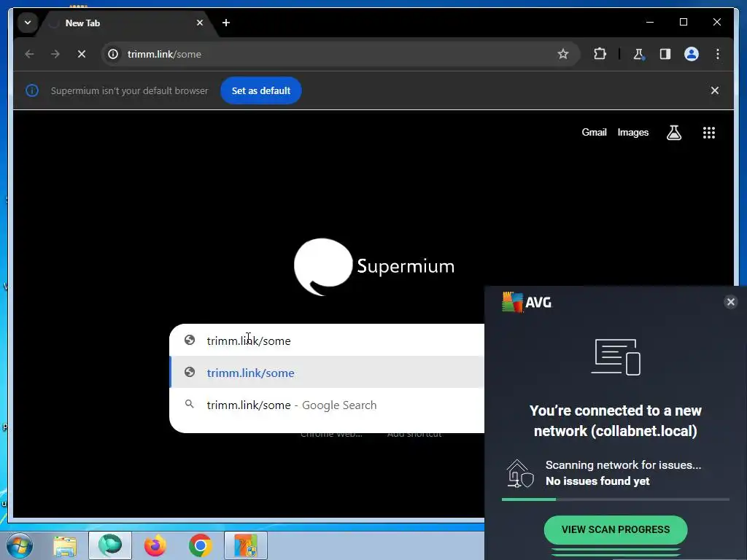
Task: Open the shielded installer taskbar item
Action: point(246,545)
